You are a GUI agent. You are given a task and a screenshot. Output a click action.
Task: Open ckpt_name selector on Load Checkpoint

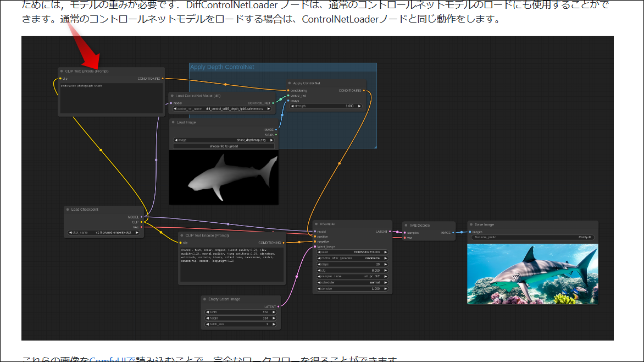pos(104,233)
